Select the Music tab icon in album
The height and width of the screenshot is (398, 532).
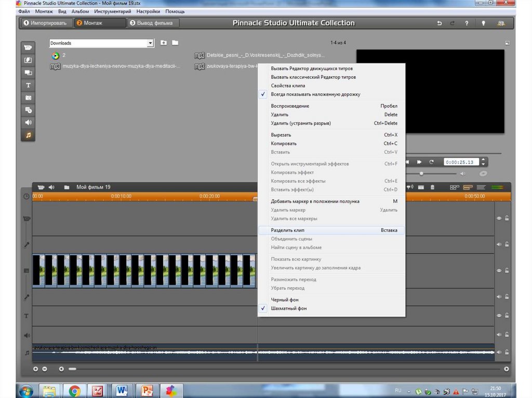coord(28,135)
